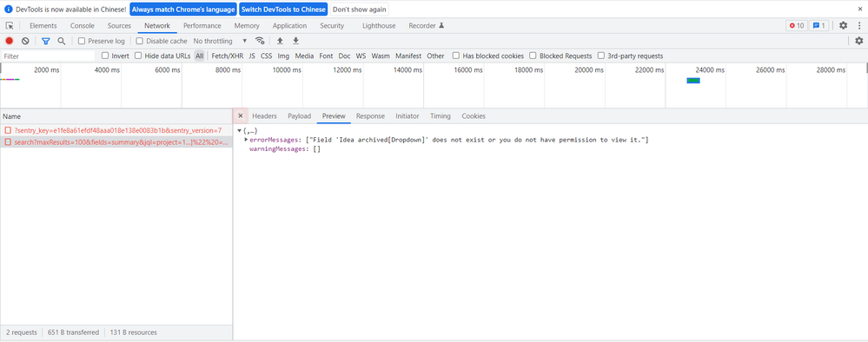Enable Preserve log checkbox
Viewport: 868px width, 342px height.
82,41
